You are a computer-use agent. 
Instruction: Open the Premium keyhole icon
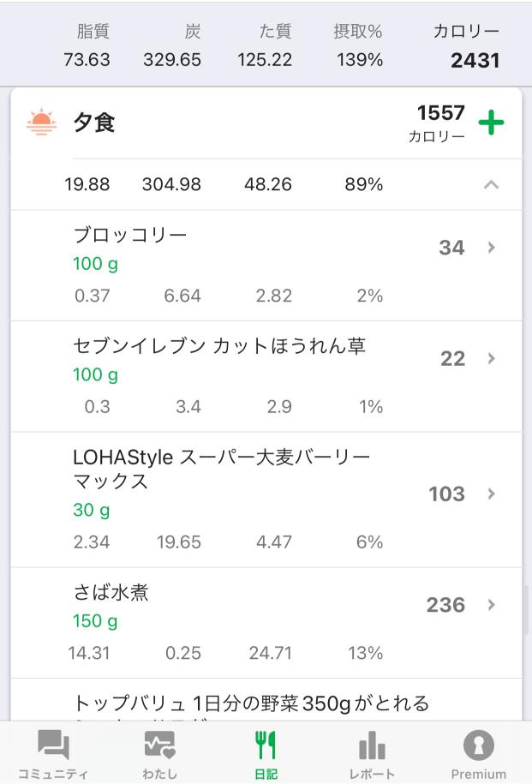479,745
